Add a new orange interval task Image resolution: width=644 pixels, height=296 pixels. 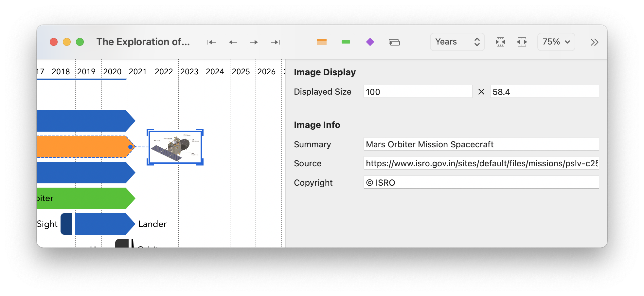tap(321, 42)
